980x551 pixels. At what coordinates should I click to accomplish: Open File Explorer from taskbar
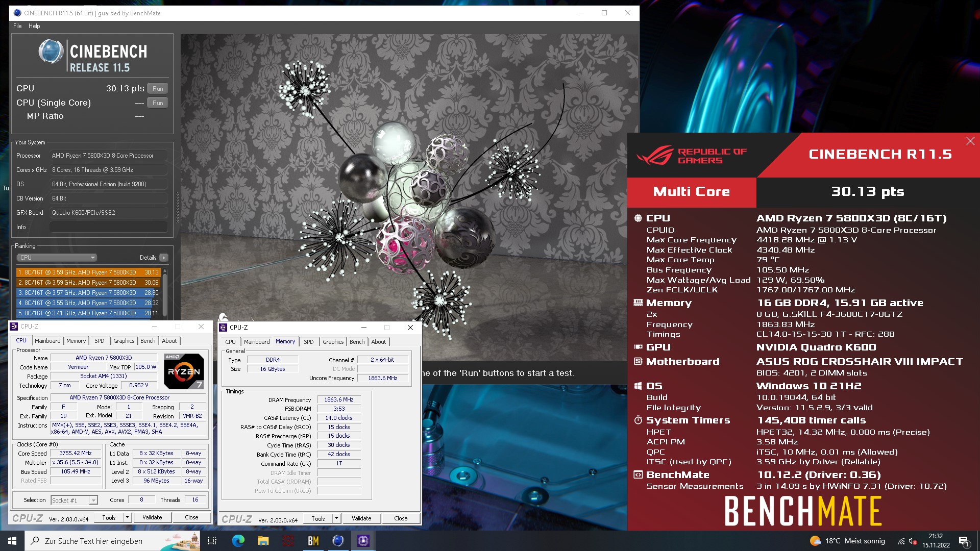pos(263,541)
